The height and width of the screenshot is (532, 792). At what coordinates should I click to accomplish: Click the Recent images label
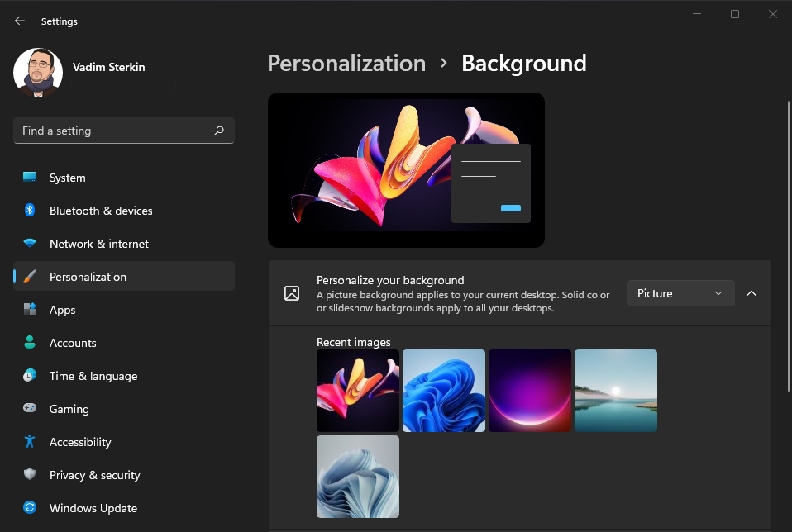click(354, 342)
